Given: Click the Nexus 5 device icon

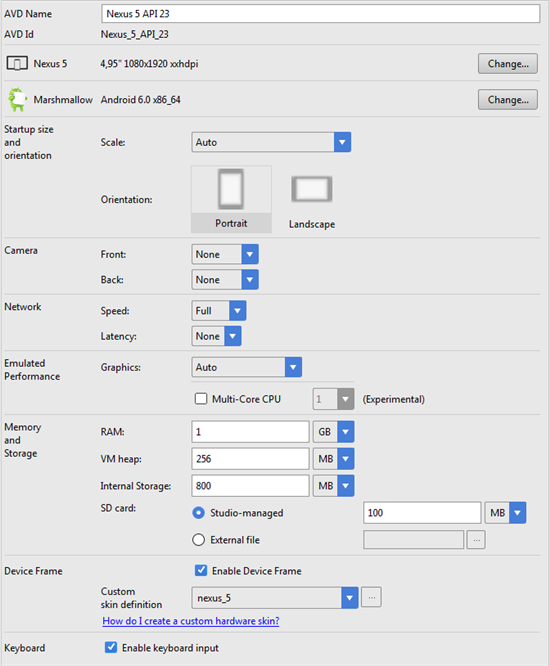Looking at the screenshot, I should 17,64.
